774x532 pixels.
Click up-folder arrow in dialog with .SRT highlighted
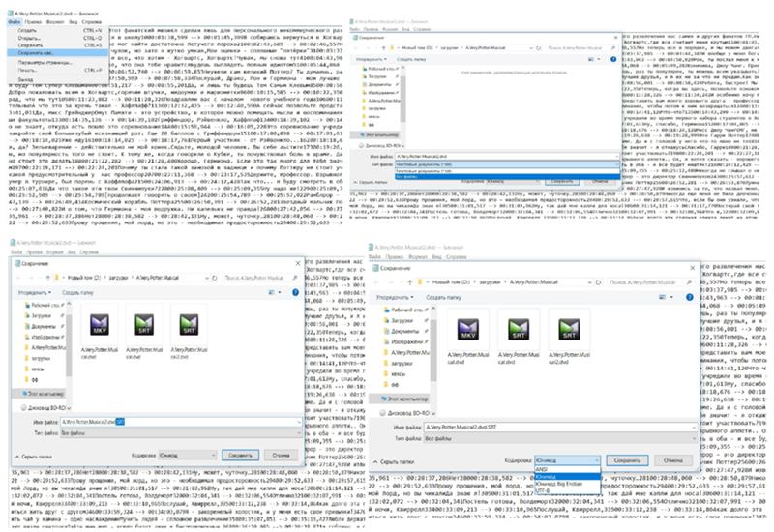[x=47, y=278]
